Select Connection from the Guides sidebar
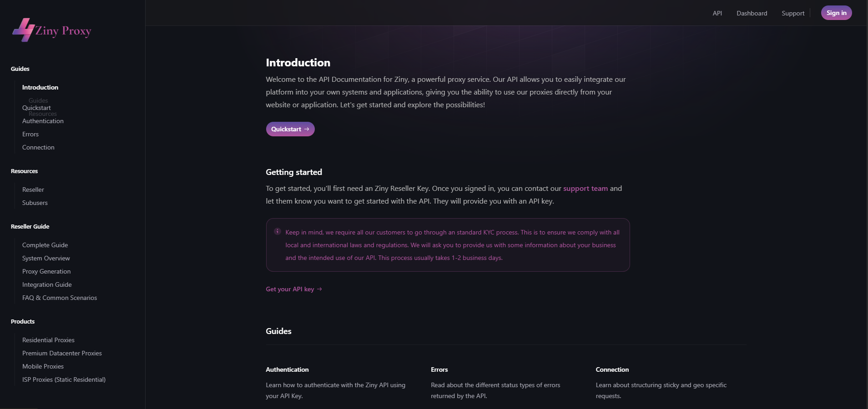The image size is (868, 409). (x=38, y=147)
